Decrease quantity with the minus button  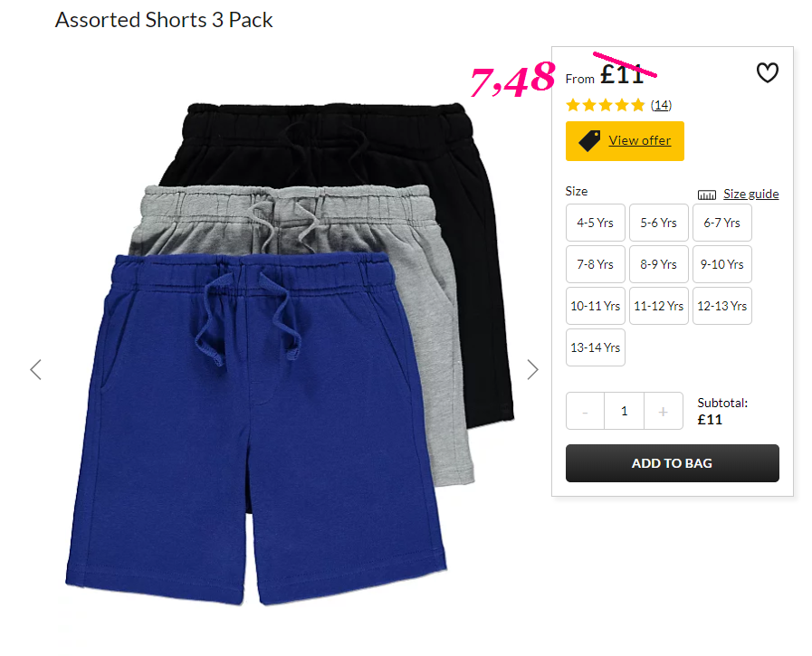pyautogui.click(x=585, y=411)
